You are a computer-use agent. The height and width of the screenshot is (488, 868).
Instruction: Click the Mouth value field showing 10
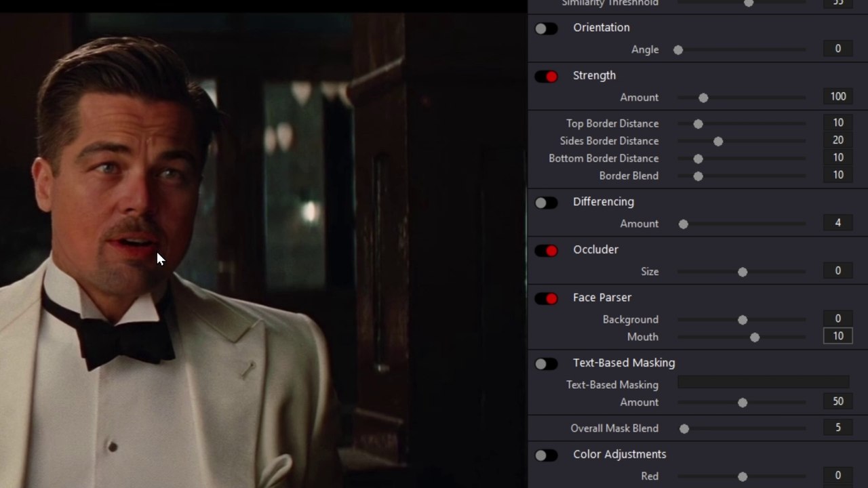pyautogui.click(x=837, y=336)
